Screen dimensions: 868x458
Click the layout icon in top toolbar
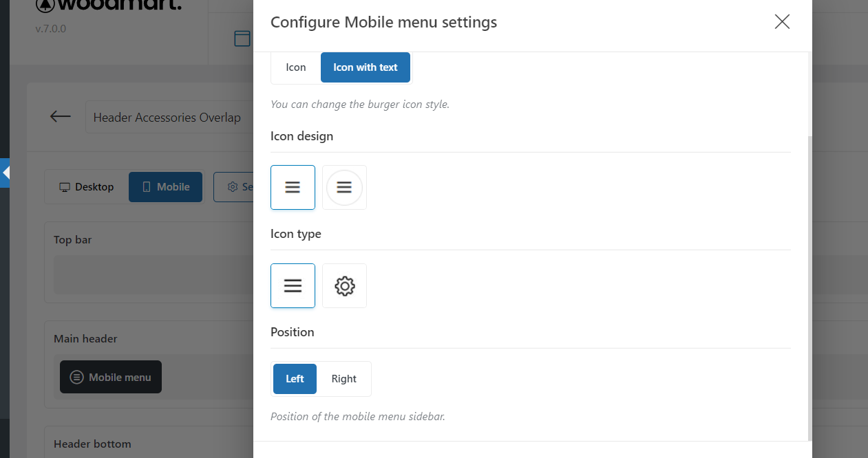pyautogui.click(x=242, y=39)
